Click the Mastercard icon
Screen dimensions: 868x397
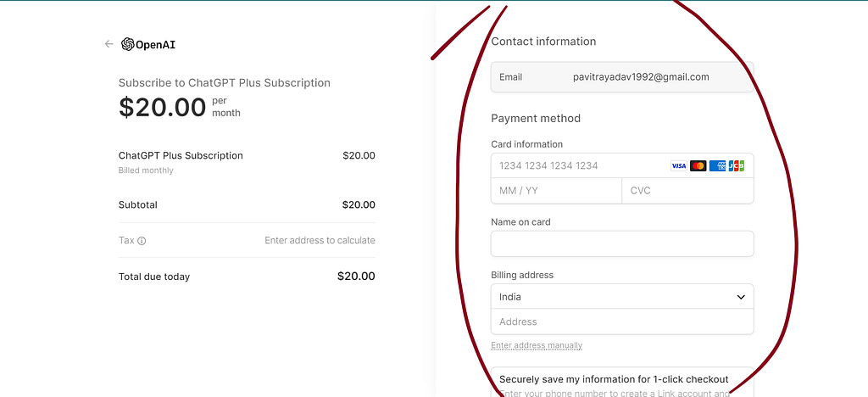tap(698, 165)
